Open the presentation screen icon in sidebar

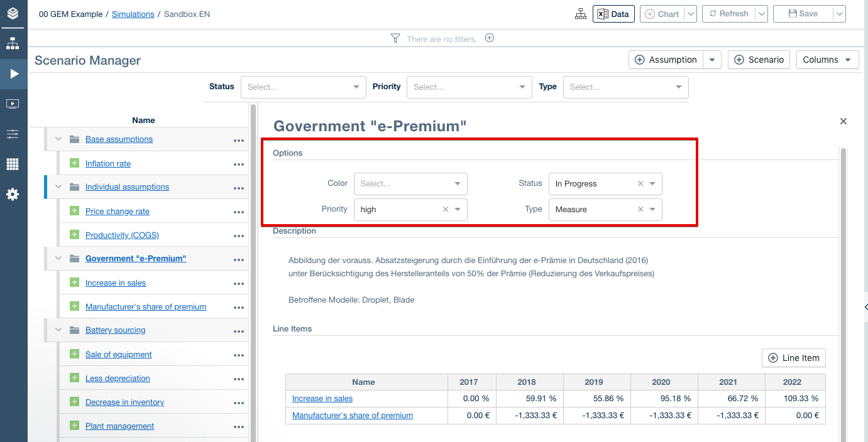coord(13,104)
